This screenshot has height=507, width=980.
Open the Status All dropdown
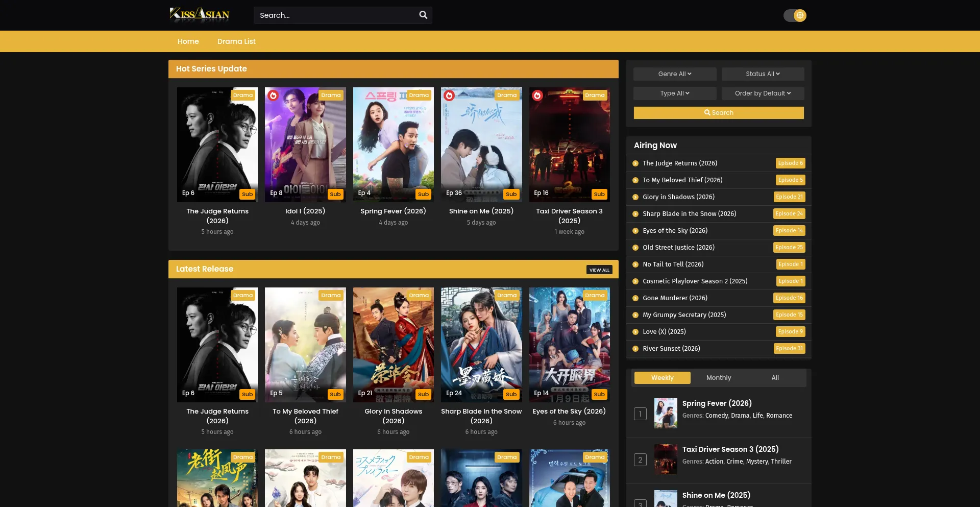(x=763, y=74)
